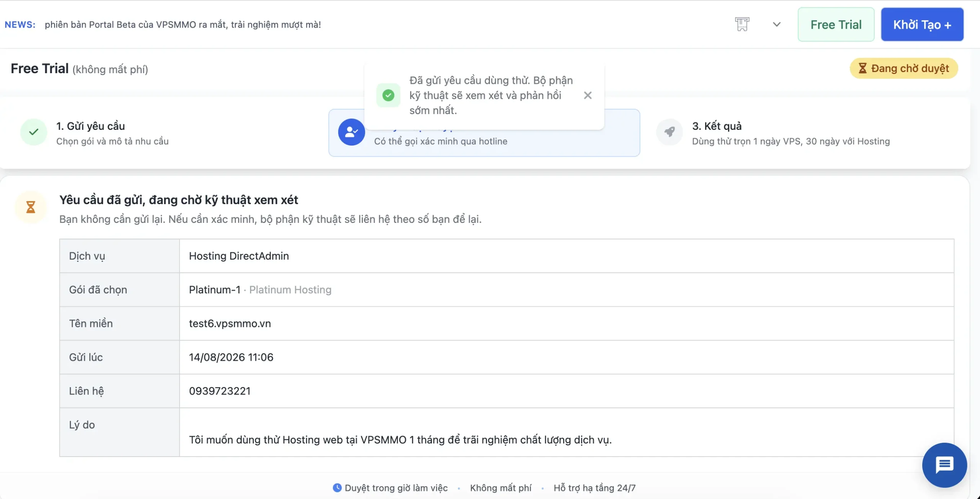Click the clock icon in footer
The height and width of the screenshot is (499, 980).
point(337,488)
